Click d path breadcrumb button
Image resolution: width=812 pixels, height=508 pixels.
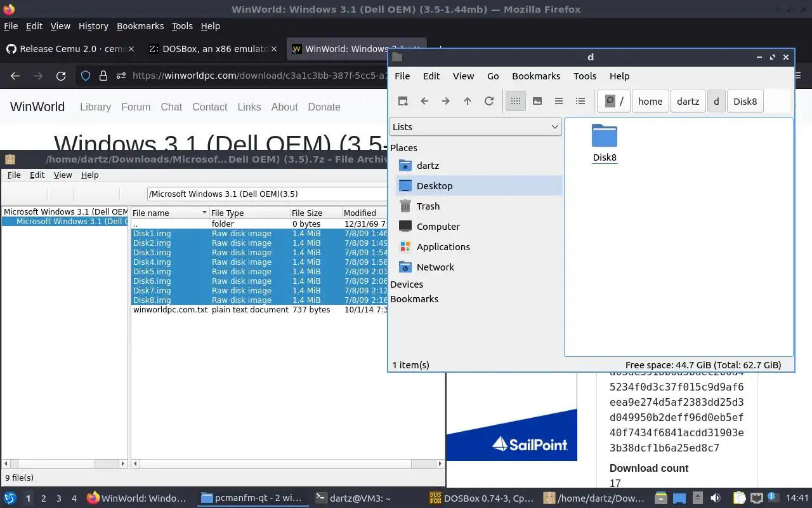click(716, 102)
